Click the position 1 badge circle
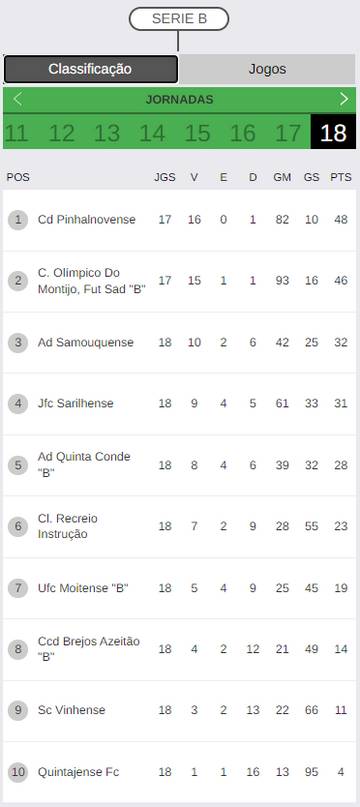This screenshot has width=360, height=807. click(18, 220)
